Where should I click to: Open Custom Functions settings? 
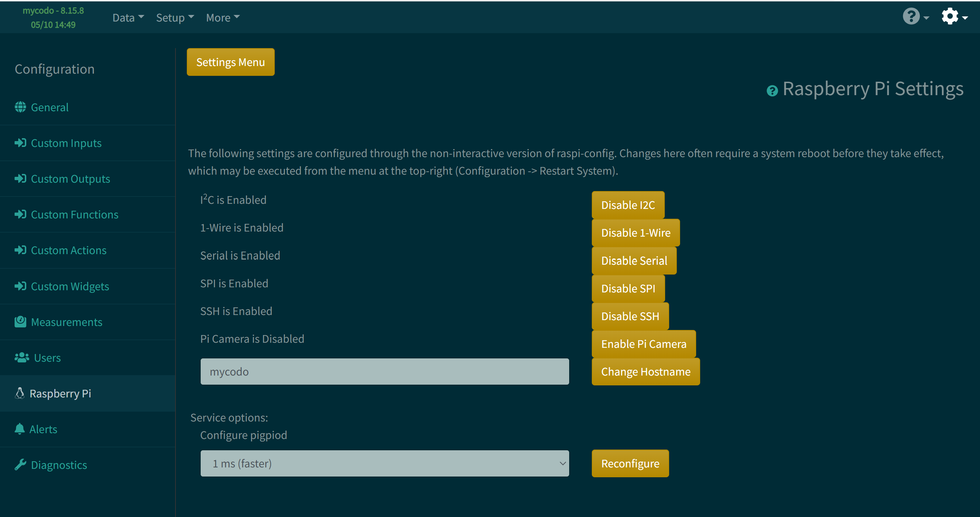tap(74, 214)
